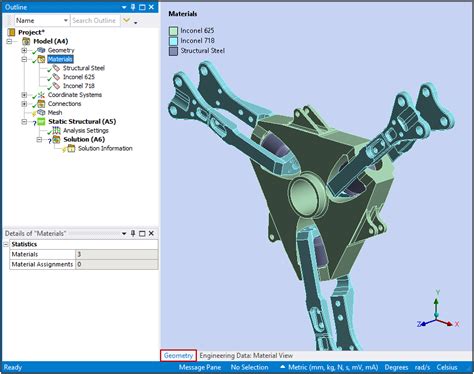Viewport: 474px width, 374px height.
Task: Pin the Details of Materials panel
Action: [133, 233]
